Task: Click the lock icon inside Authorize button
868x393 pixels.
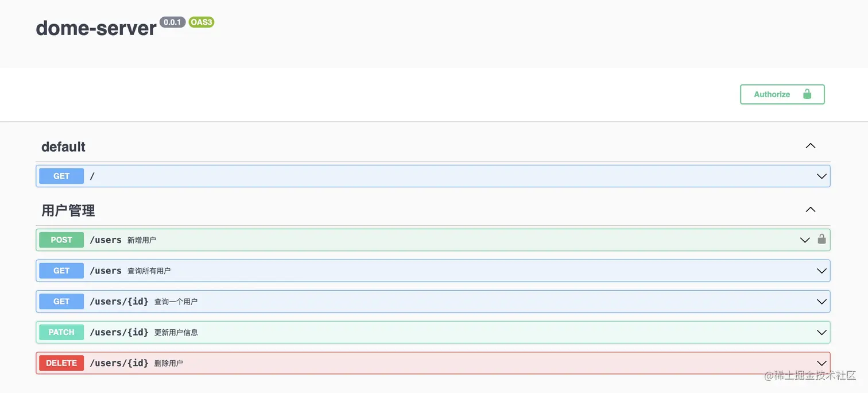Action: pyautogui.click(x=807, y=94)
